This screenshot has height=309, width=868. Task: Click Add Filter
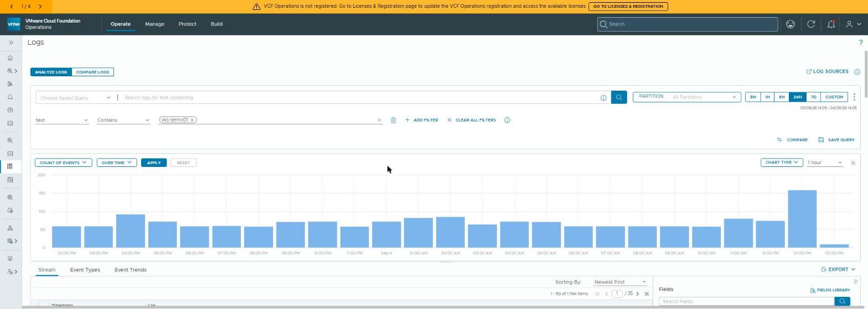(x=421, y=120)
